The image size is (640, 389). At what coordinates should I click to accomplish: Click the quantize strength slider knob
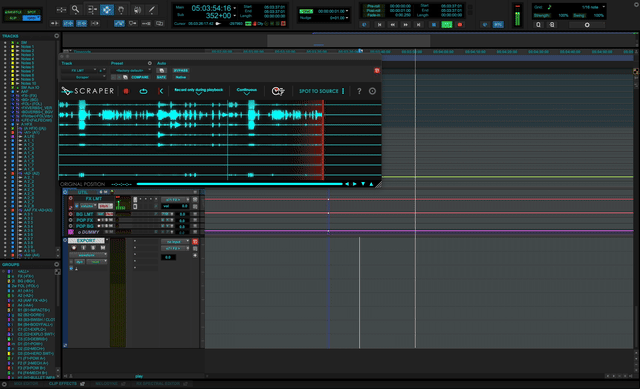[x=587, y=25]
